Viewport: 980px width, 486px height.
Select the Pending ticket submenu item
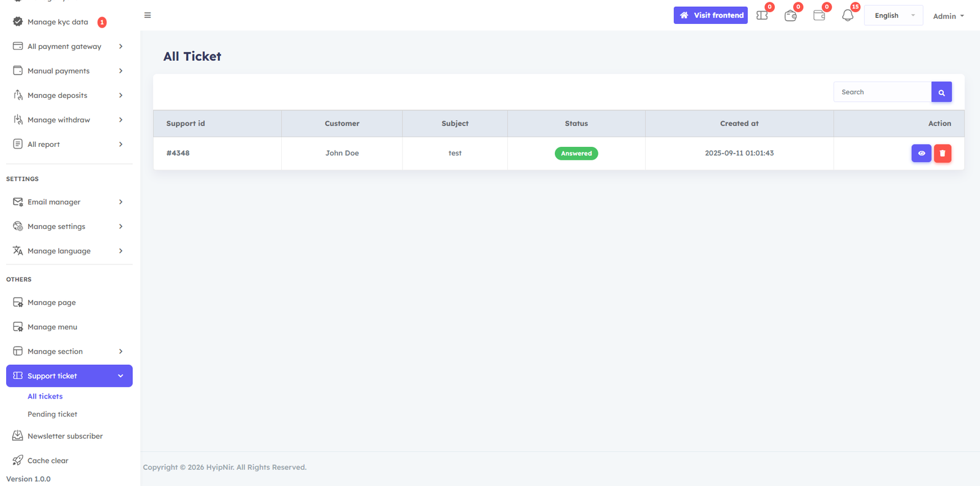pos(52,414)
